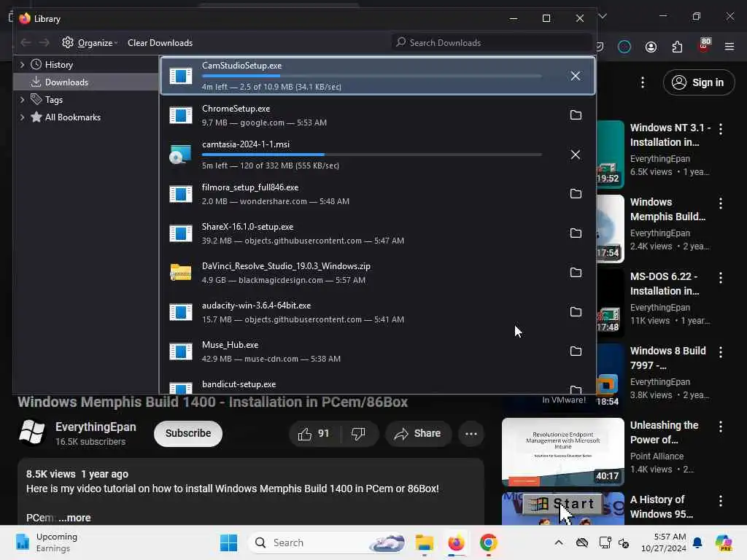Open folder for filmora_setup_full846.exe

coord(576,193)
